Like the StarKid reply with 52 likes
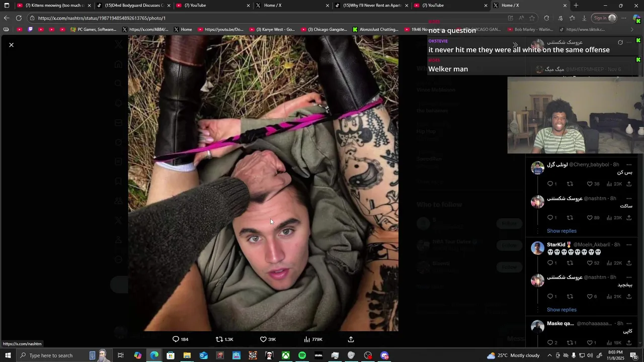Viewport: 644px width, 362px height. pyautogui.click(x=593, y=263)
